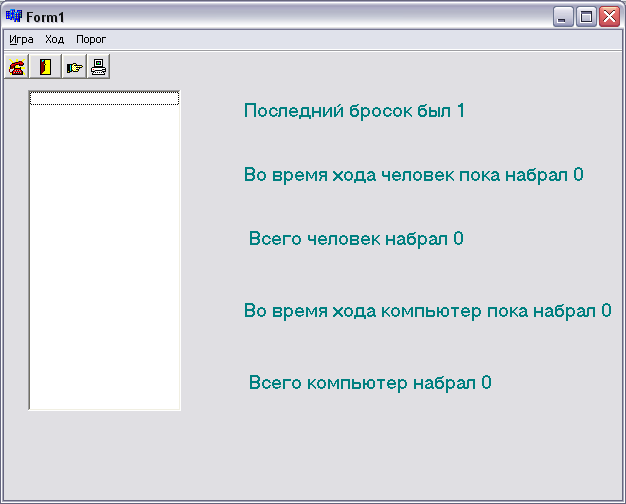Open the Порог menu
Image resolution: width=626 pixels, height=504 pixels.
(x=91, y=40)
